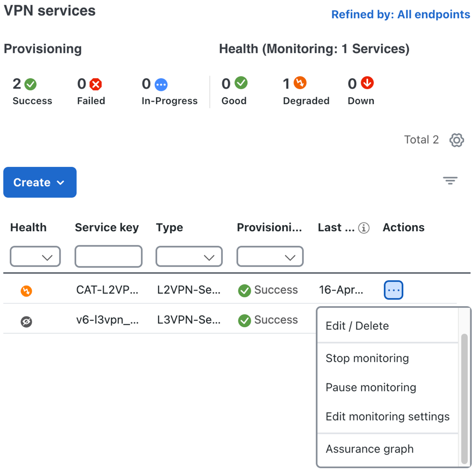This screenshot has height=472, width=476.
Task: Open the Health column filter dropdown
Action: [x=36, y=257]
